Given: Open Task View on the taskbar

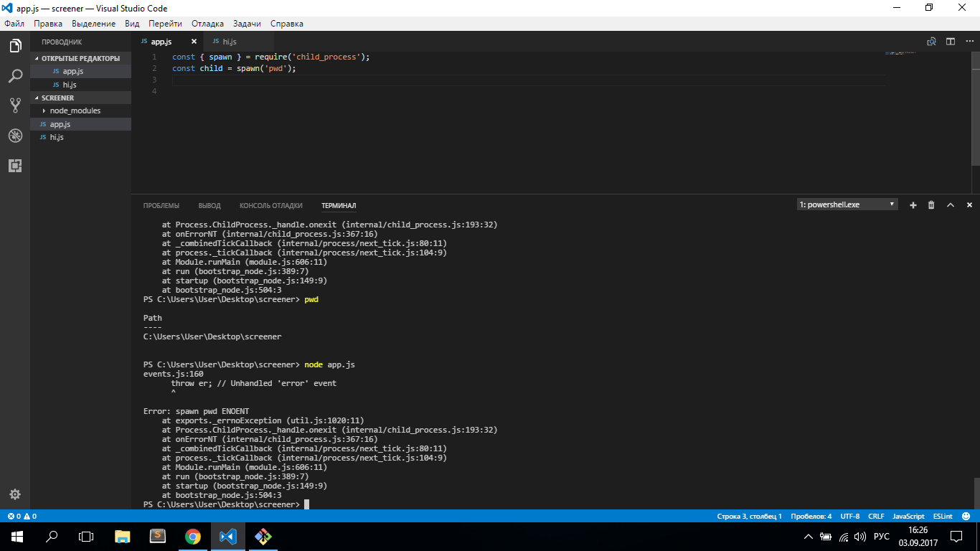Looking at the screenshot, I should [86, 536].
